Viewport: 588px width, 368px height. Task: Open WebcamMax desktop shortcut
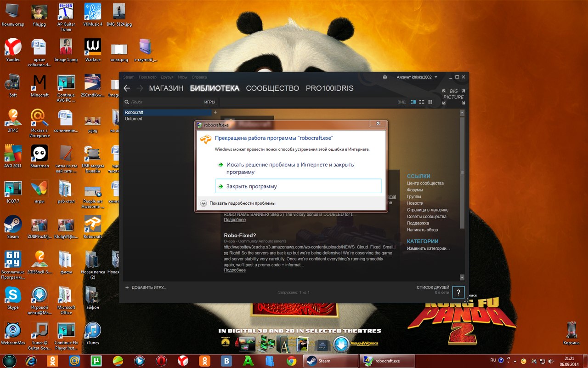(x=13, y=333)
